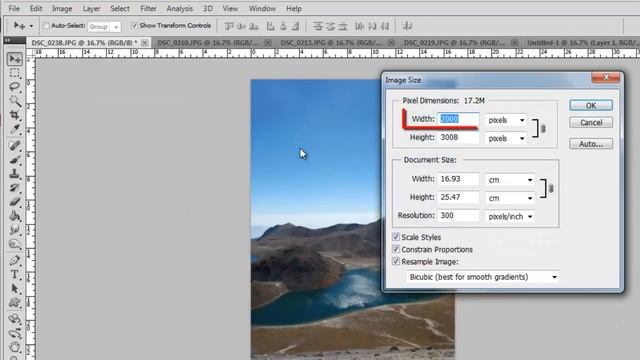640x360 pixels.
Task: Select the Hand tool
Action: pos(15,347)
